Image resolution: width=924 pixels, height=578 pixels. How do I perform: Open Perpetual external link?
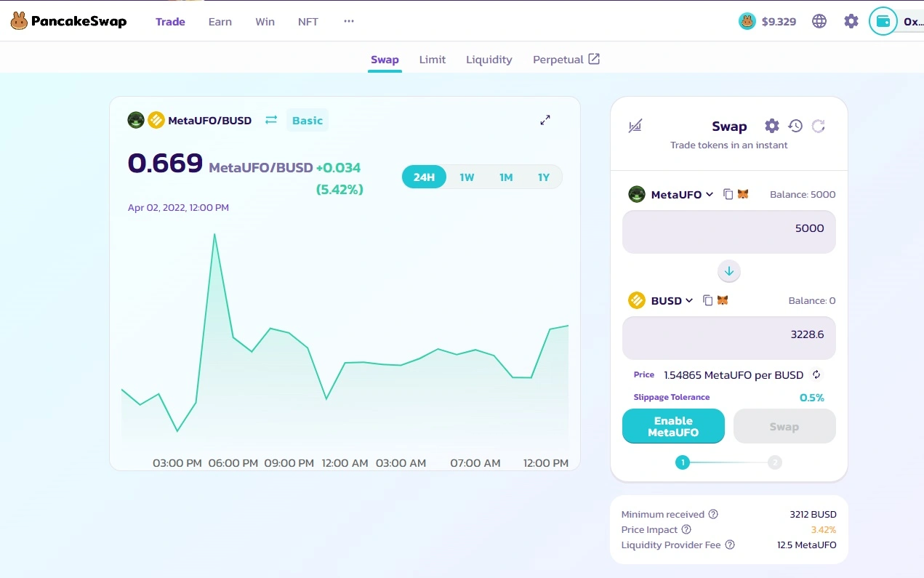coord(566,60)
